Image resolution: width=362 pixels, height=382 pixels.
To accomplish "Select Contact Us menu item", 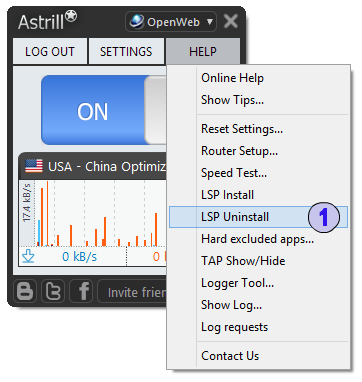I will click(x=258, y=356).
